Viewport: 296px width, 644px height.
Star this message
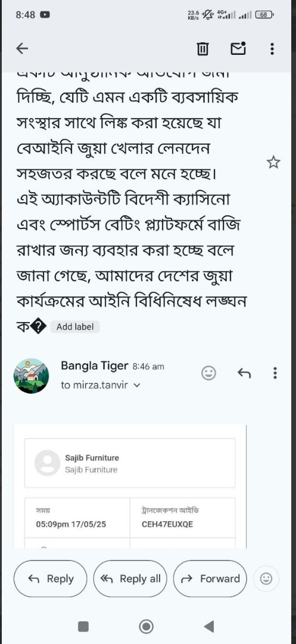[x=273, y=163]
